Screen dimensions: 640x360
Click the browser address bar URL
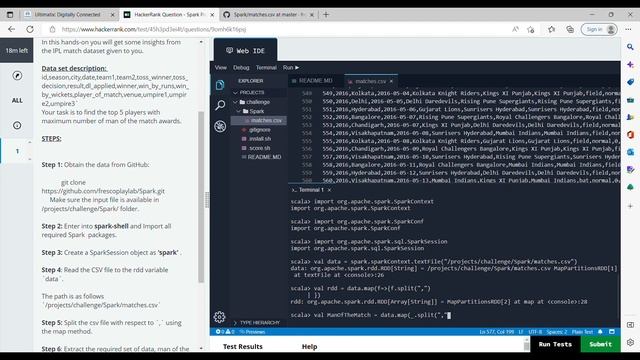[x=154, y=29]
